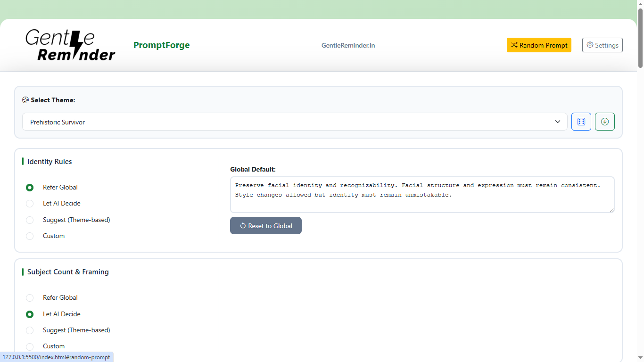This screenshot has width=644, height=362.
Task: Click the PromptForge header label
Action: (161, 45)
